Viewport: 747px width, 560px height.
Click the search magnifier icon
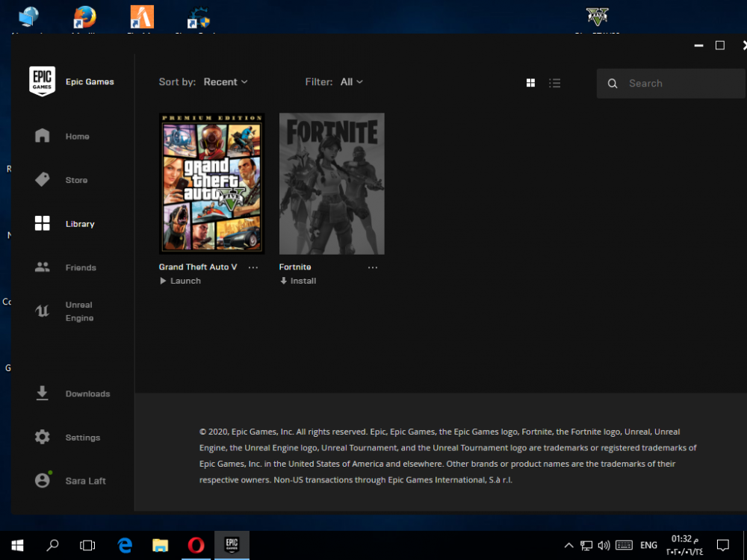613,84
